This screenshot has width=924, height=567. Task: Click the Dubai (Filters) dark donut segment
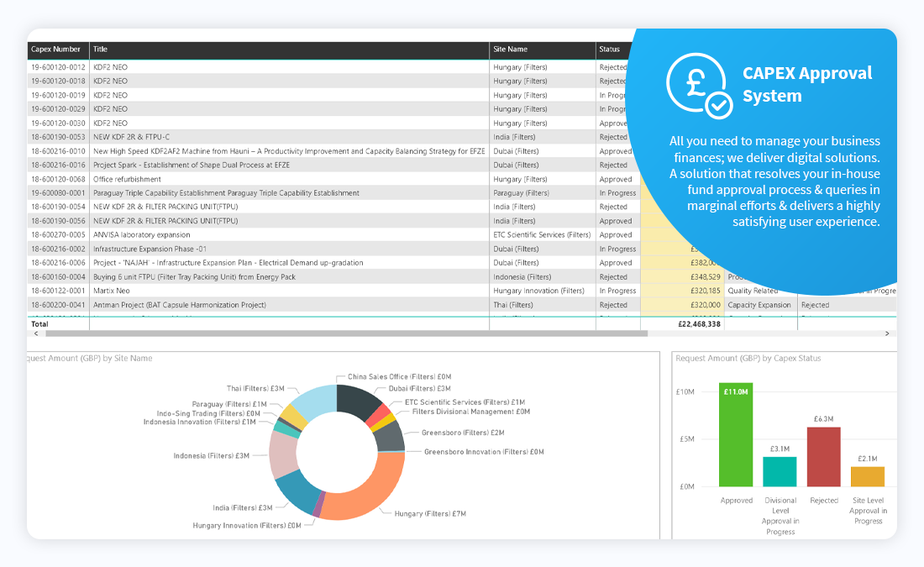pos(359,402)
